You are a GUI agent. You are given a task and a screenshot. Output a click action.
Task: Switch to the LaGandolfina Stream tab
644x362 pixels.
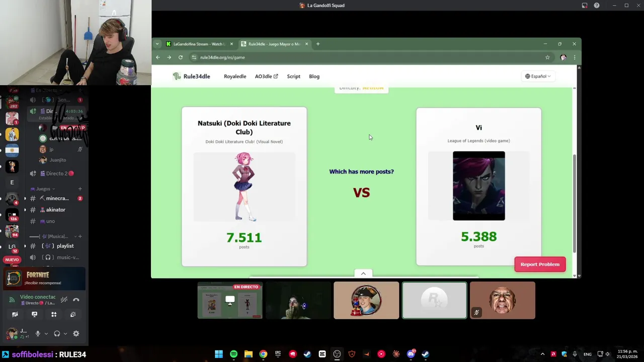click(200, 44)
